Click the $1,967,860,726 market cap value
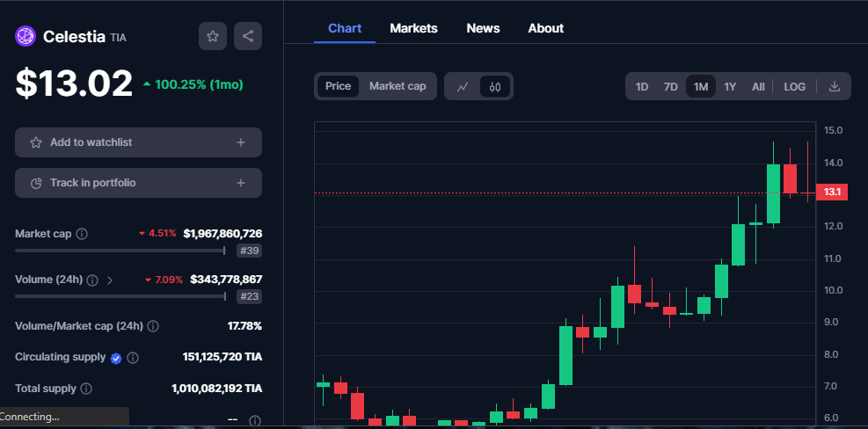This screenshot has height=429, width=868. [x=222, y=234]
